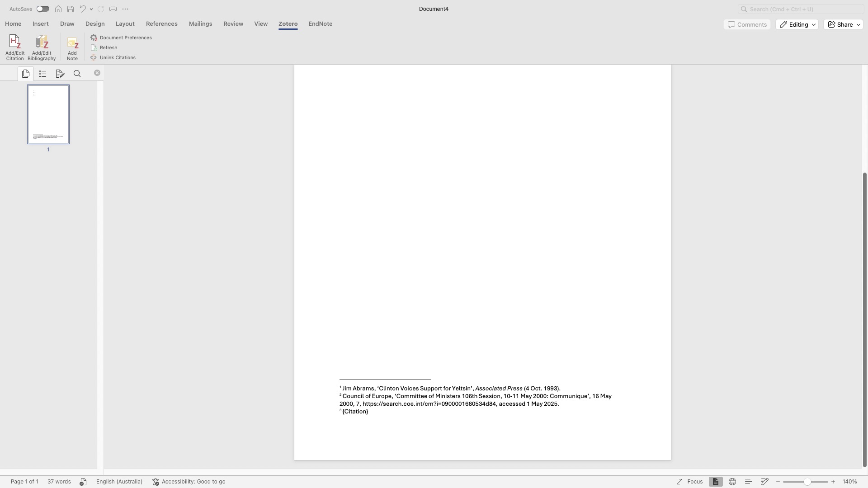Image resolution: width=868 pixels, height=488 pixels.
Task: Open the References ribbon tab
Action: [x=161, y=24]
